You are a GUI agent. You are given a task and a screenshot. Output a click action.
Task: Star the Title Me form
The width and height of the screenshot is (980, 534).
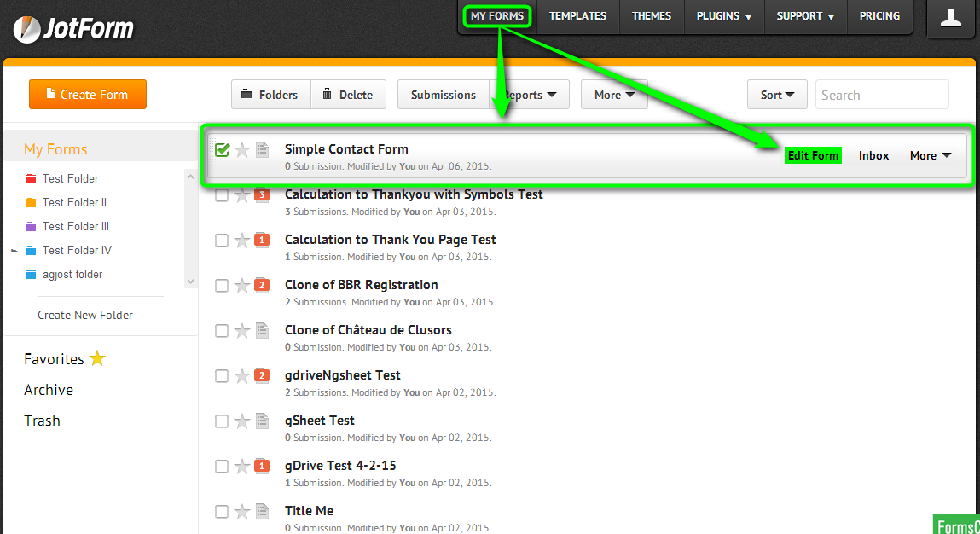point(242,512)
